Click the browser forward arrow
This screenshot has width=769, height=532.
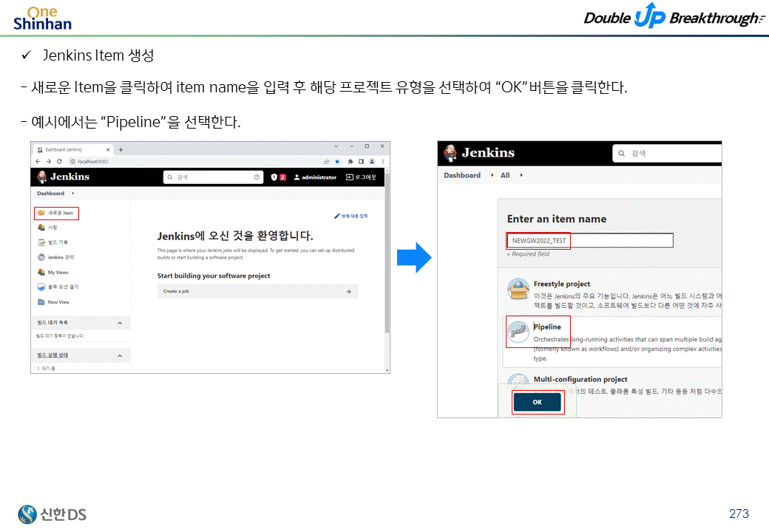pos(49,162)
